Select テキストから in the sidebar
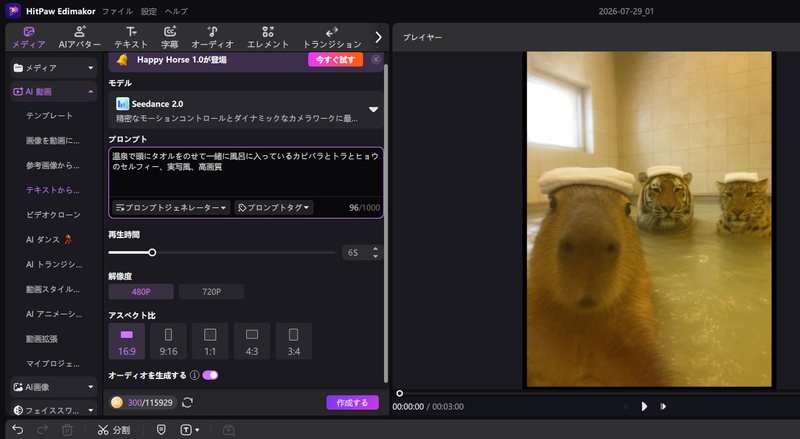The width and height of the screenshot is (800, 439). 53,190
